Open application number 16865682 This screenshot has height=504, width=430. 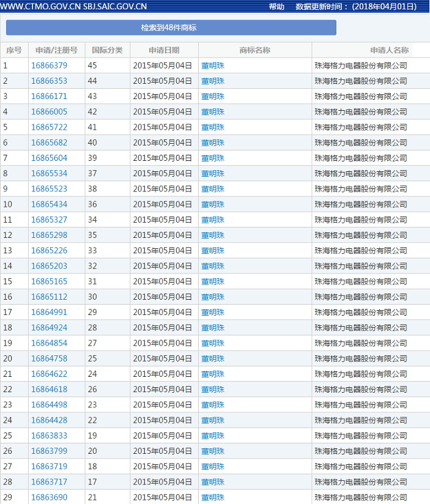(x=49, y=143)
